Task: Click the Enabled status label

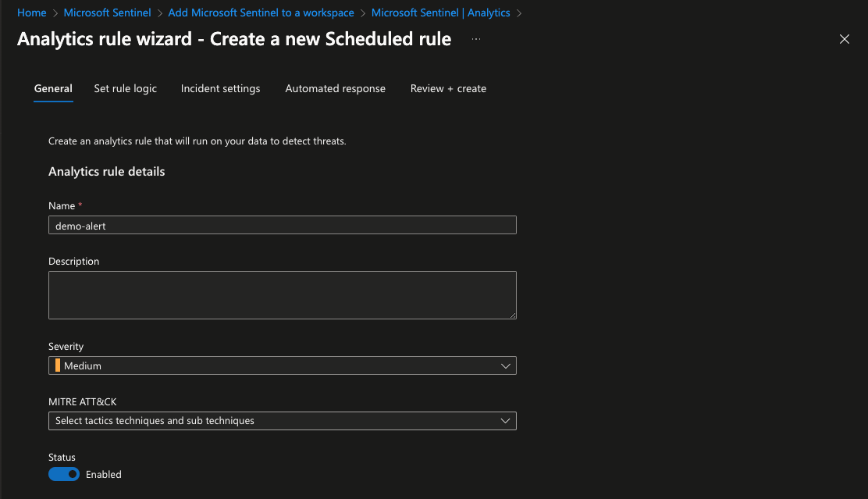Action: coord(104,475)
